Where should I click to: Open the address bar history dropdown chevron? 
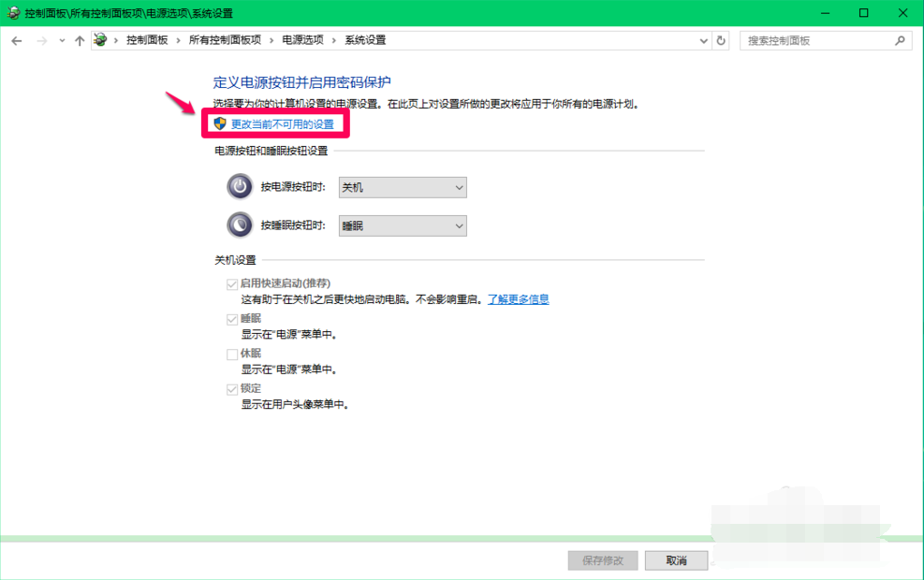tap(704, 41)
